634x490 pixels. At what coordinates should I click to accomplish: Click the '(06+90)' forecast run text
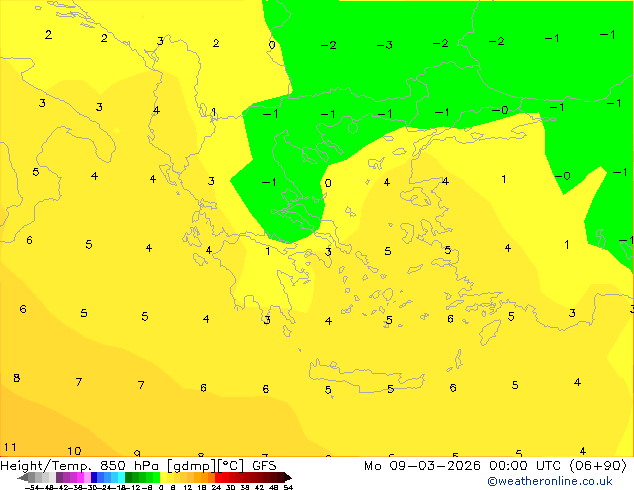598,466
